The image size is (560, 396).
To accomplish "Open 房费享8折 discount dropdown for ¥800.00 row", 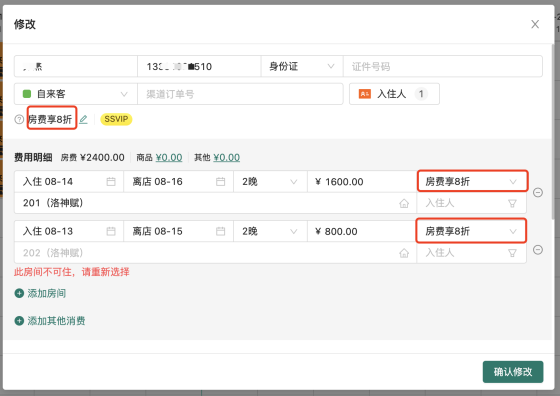I will (471, 231).
